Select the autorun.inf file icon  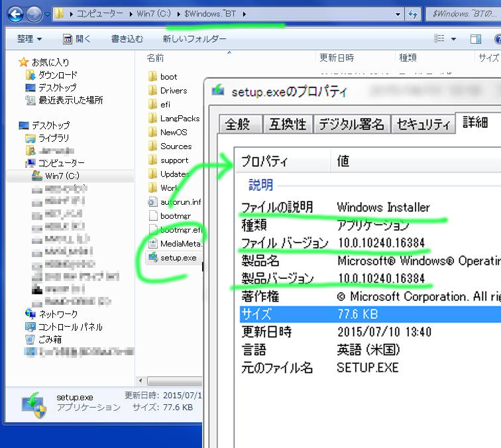point(152,201)
